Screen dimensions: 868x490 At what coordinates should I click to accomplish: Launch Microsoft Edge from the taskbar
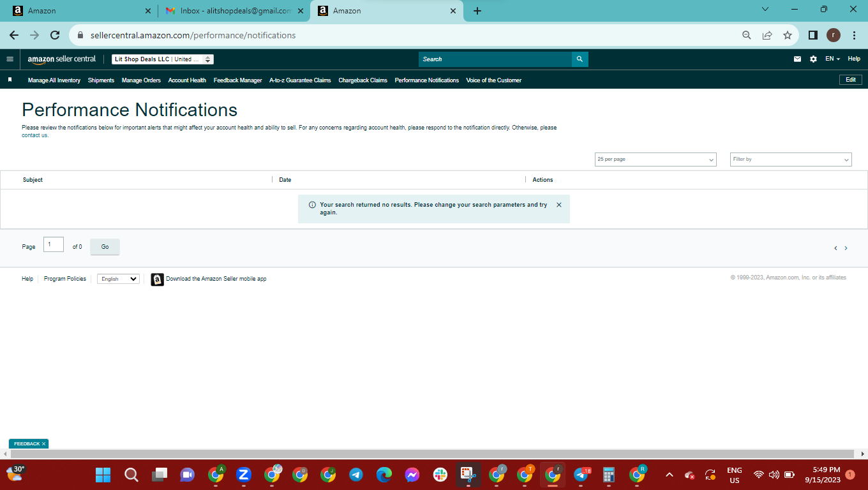[x=384, y=475]
